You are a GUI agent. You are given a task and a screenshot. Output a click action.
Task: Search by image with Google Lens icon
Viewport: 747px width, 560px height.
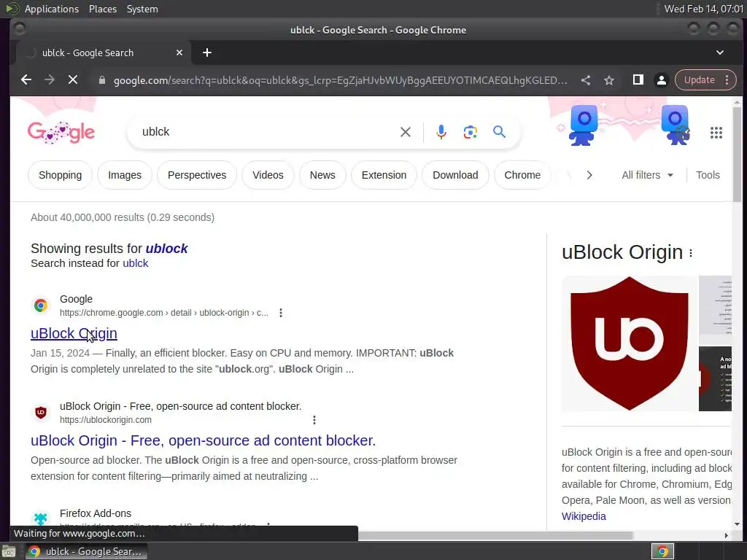(471, 132)
